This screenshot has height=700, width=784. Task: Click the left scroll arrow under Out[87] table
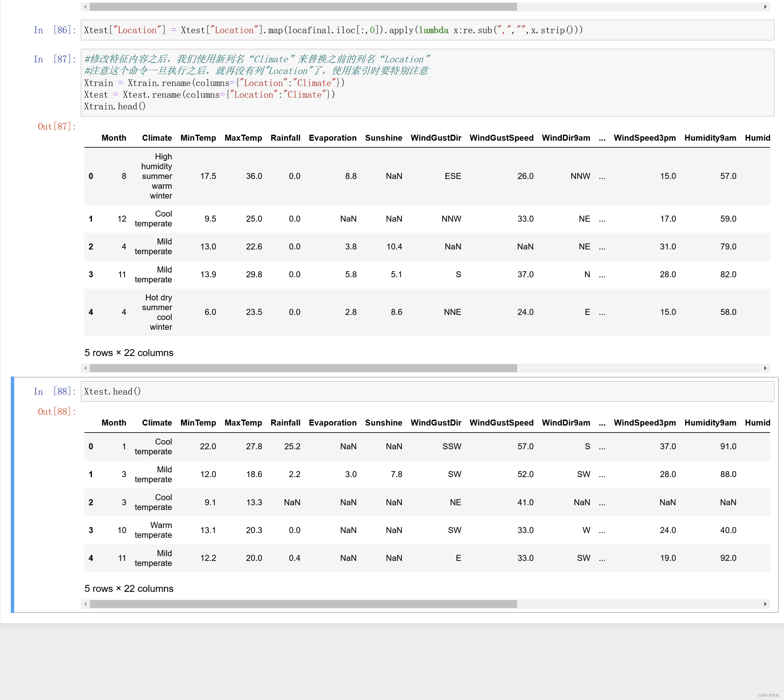click(x=85, y=368)
